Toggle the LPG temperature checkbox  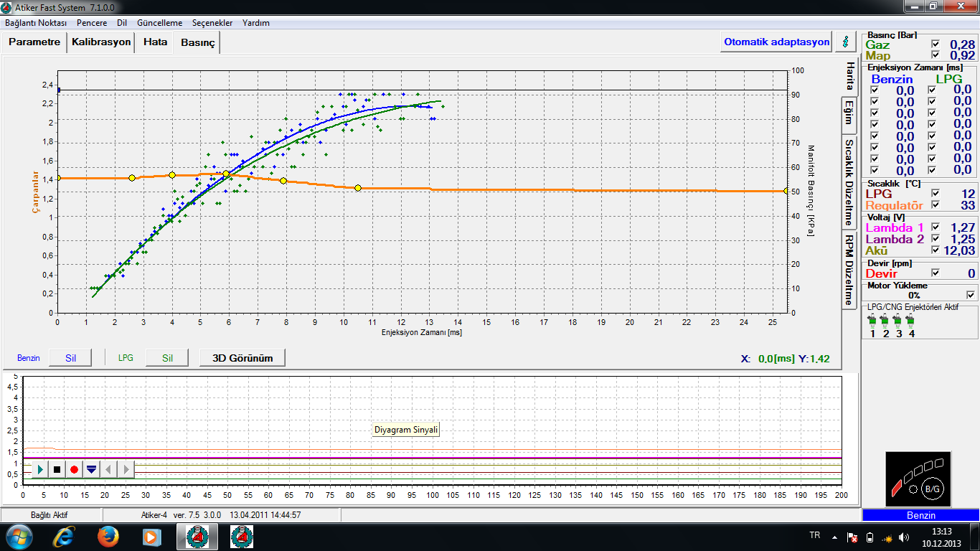coord(935,193)
